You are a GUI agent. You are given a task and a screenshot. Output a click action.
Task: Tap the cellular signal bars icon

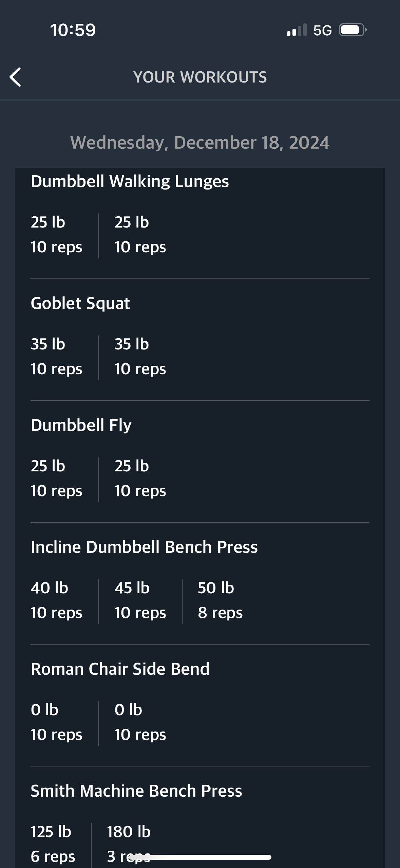click(x=297, y=30)
